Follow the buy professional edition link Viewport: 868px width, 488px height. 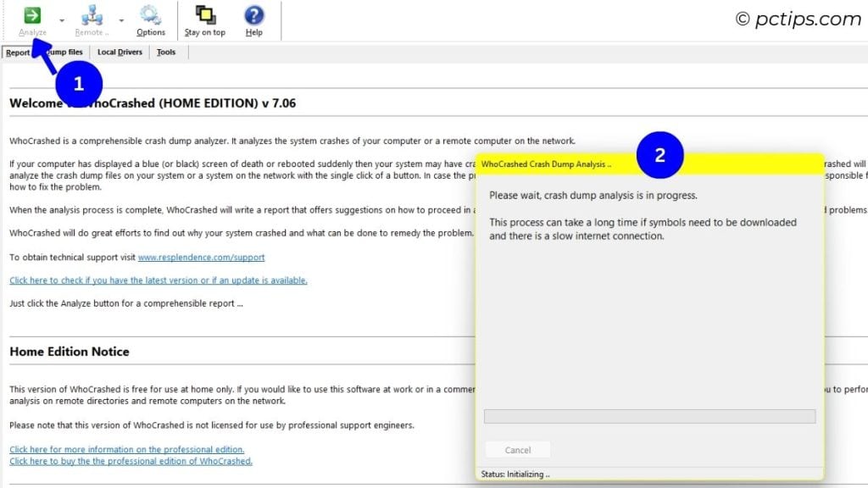pos(131,461)
